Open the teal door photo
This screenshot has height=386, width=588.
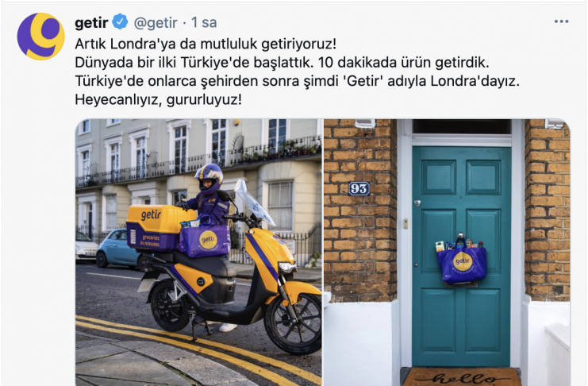pos(447,253)
